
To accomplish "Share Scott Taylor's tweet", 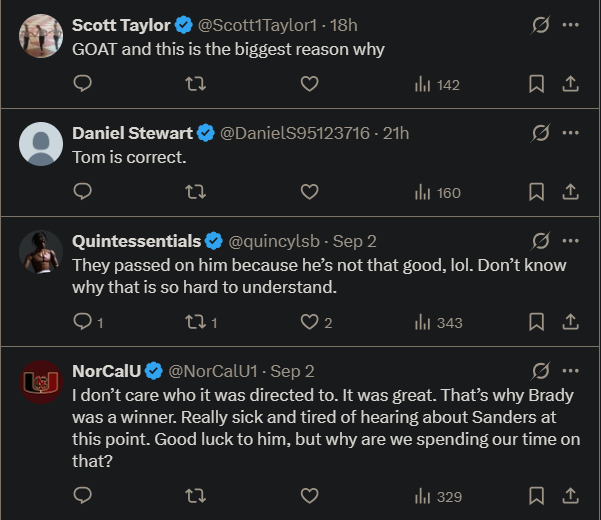I will pos(571,85).
